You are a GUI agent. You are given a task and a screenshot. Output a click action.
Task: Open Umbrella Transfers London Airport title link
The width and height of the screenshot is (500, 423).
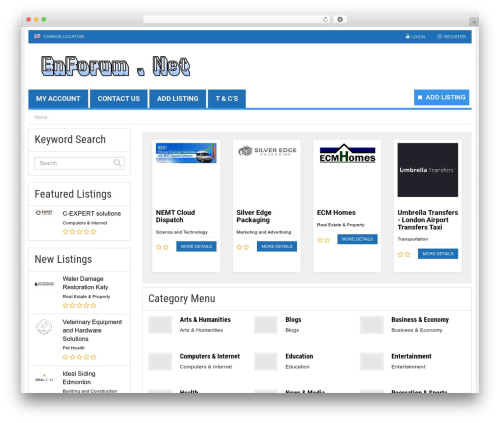click(428, 220)
